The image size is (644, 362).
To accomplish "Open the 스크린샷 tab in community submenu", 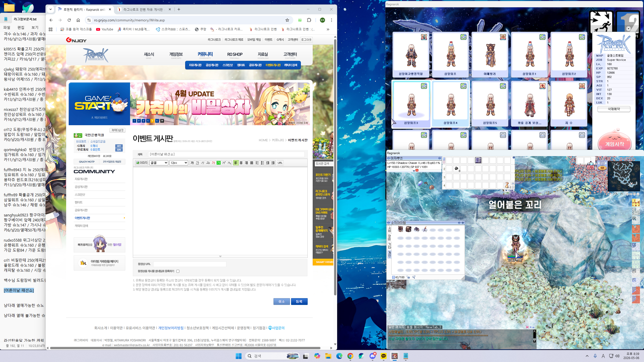I will [228, 65].
